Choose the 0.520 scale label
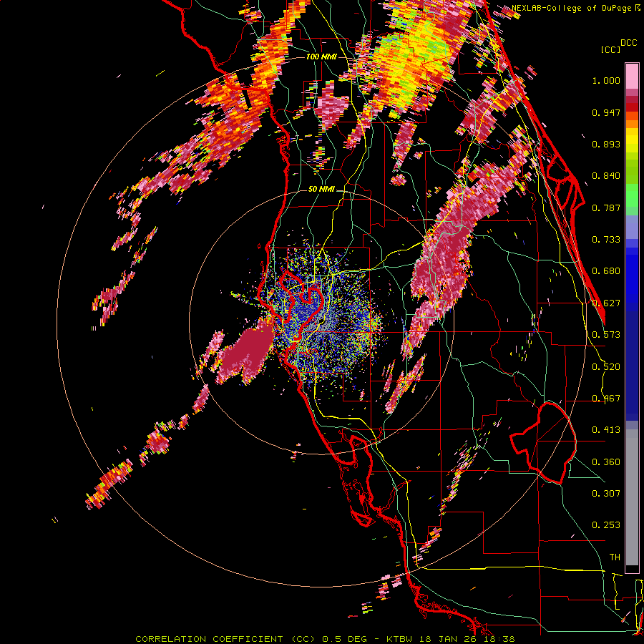Screen dimensions: 644x644 606,367
